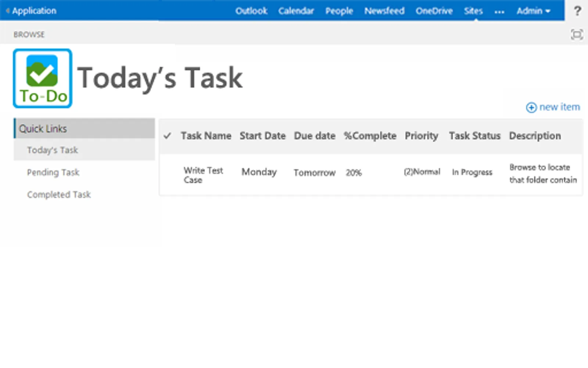The height and width of the screenshot is (368, 588).
Task: Click the To-Do app logo icon
Action: (x=43, y=78)
